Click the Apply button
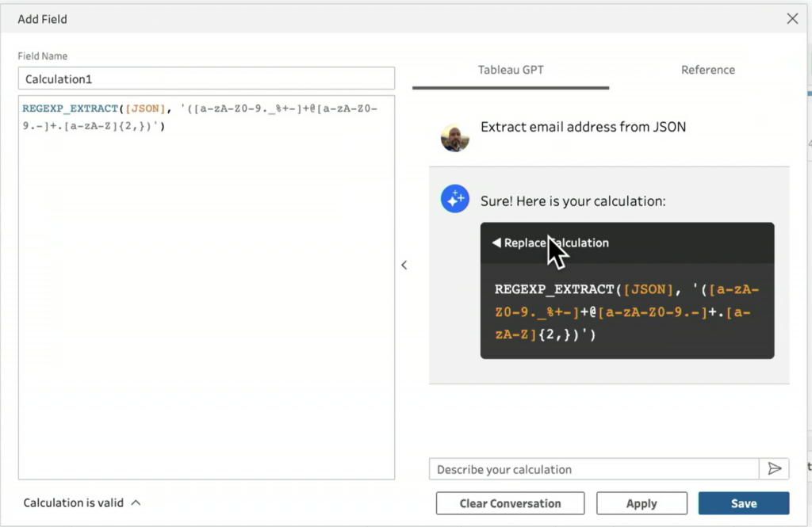 642,503
